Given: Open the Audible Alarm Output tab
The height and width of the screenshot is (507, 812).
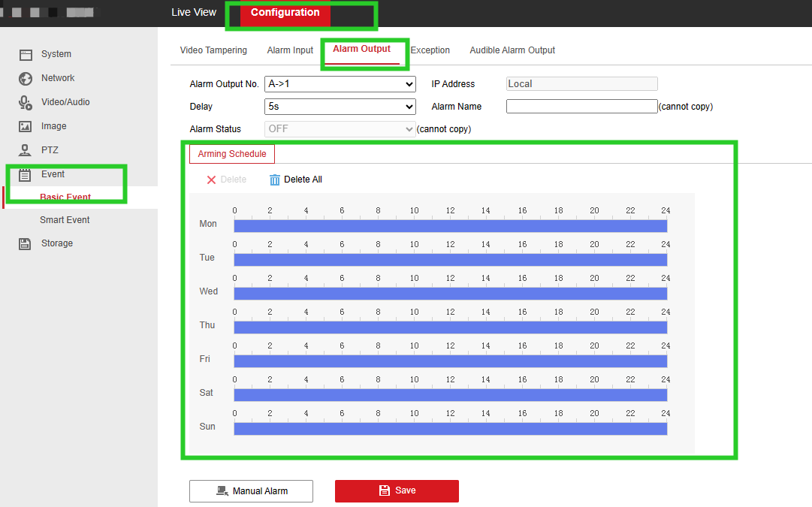Looking at the screenshot, I should pos(512,50).
